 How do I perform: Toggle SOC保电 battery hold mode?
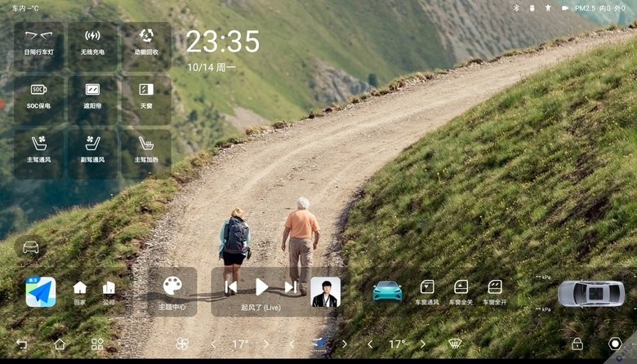tap(38, 97)
